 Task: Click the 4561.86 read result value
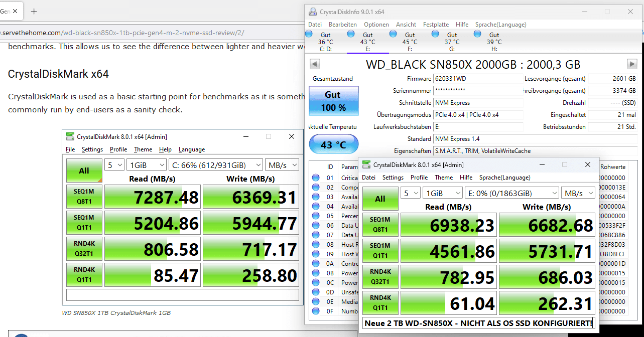pos(448,251)
